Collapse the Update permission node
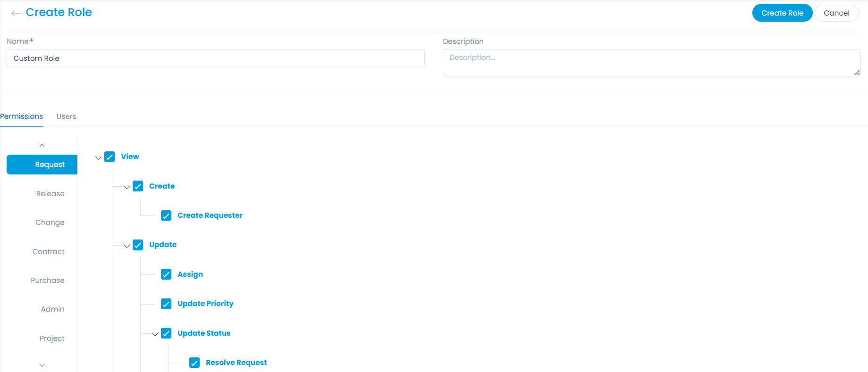This screenshot has height=372, width=868. pos(126,246)
